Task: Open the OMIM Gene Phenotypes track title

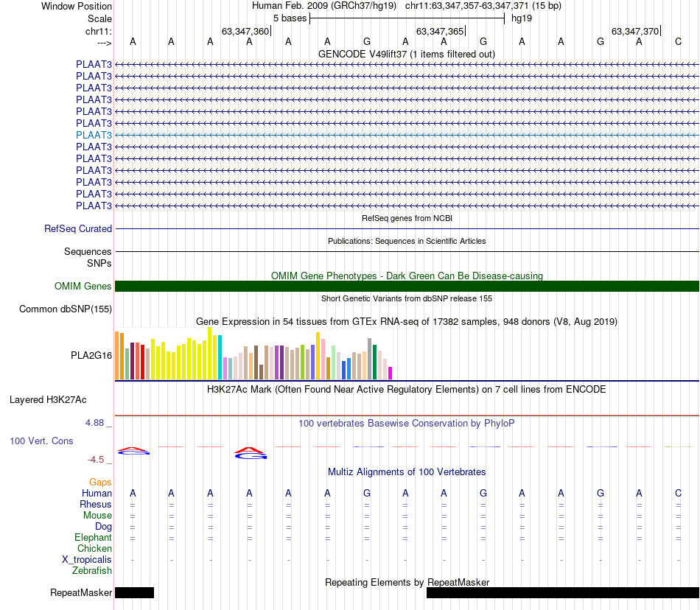Action: coord(407,276)
